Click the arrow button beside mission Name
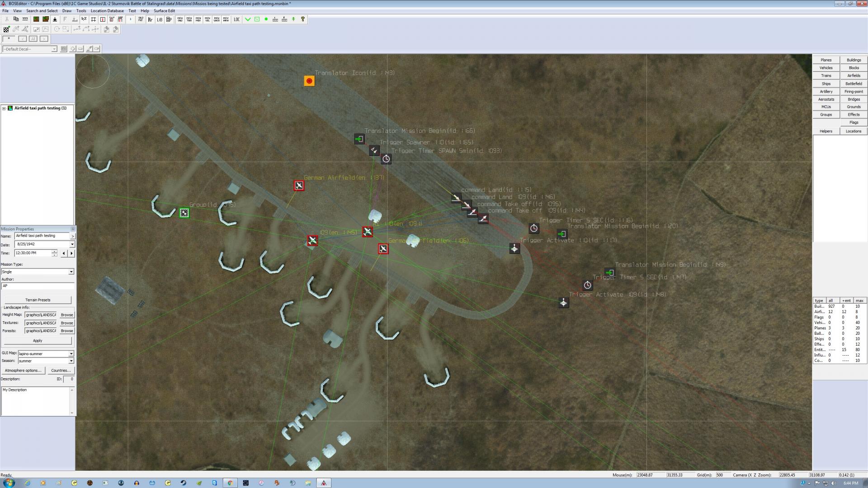Image resolution: width=868 pixels, height=488 pixels. coord(73,236)
